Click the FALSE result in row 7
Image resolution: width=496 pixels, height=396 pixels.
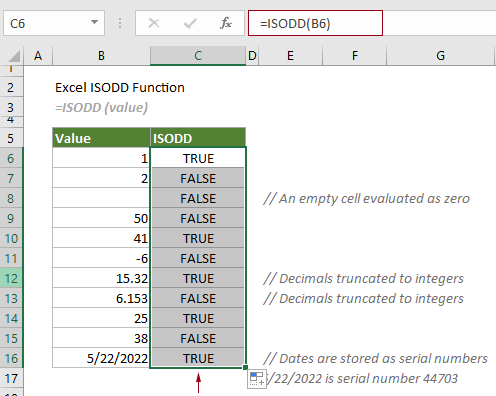pos(198,178)
